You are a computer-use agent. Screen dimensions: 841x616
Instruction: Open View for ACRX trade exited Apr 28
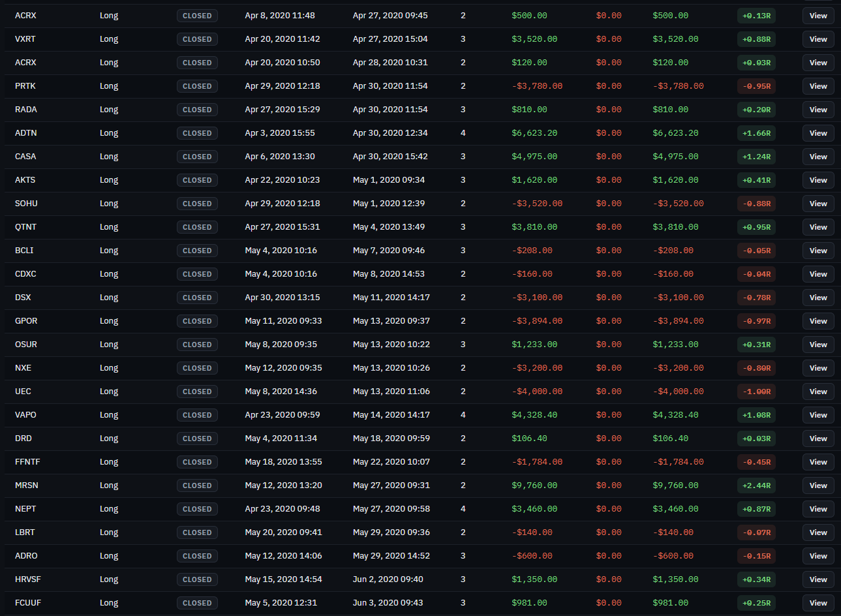(818, 63)
